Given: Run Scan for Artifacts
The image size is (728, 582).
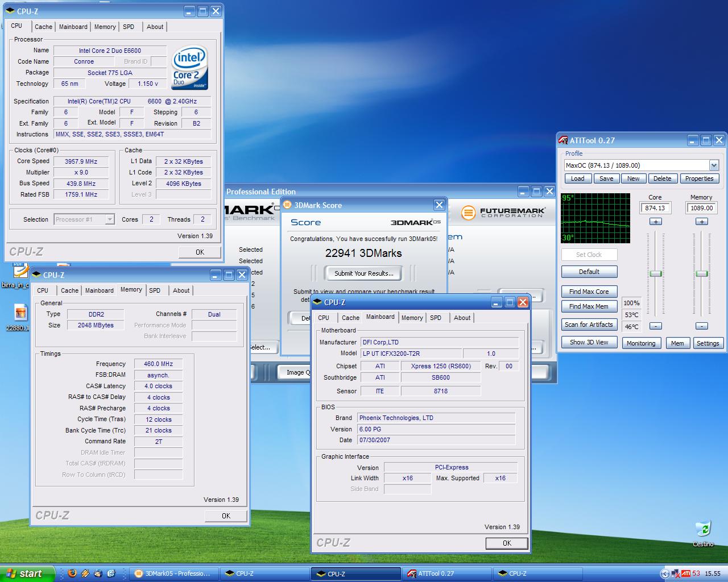Looking at the screenshot, I should point(589,325).
